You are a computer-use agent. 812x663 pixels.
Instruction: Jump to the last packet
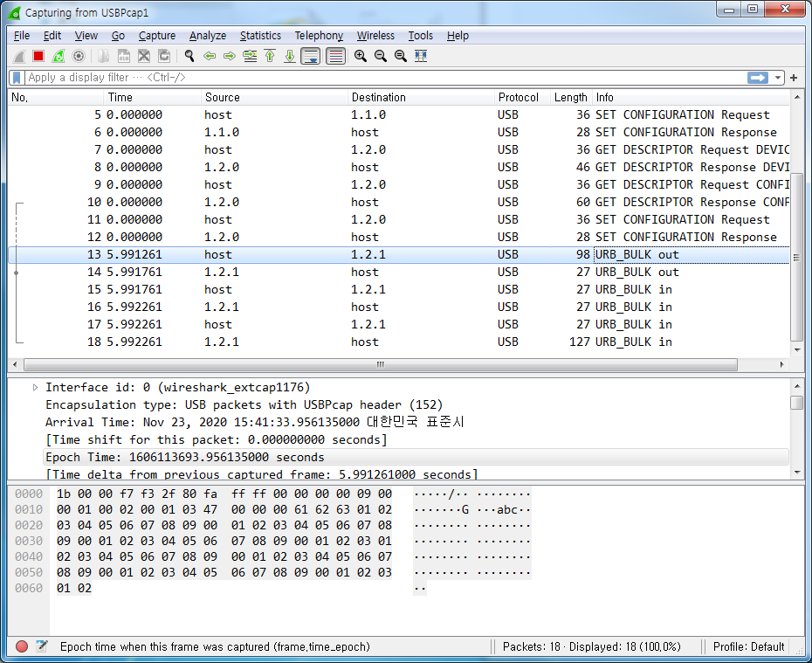click(290, 56)
